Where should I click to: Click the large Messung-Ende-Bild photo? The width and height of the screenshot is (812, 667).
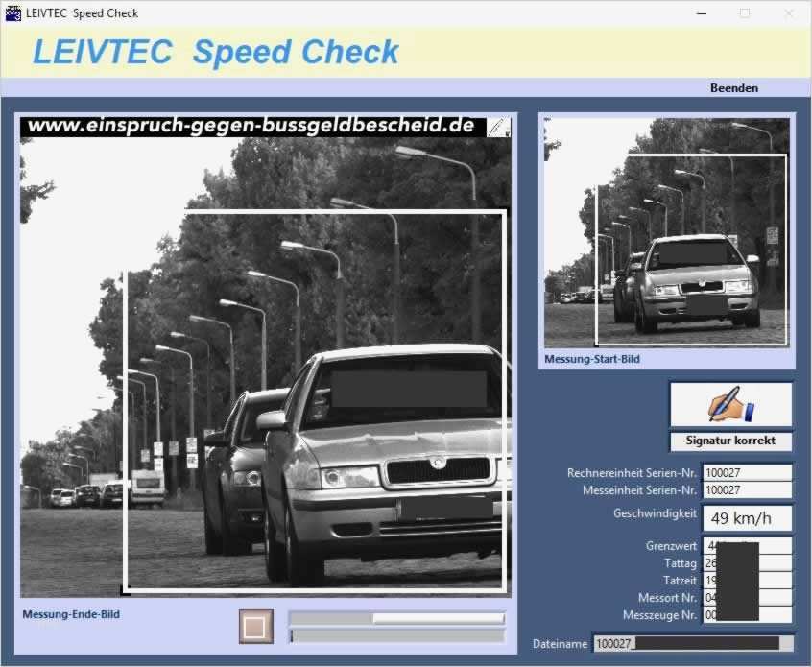265,357
